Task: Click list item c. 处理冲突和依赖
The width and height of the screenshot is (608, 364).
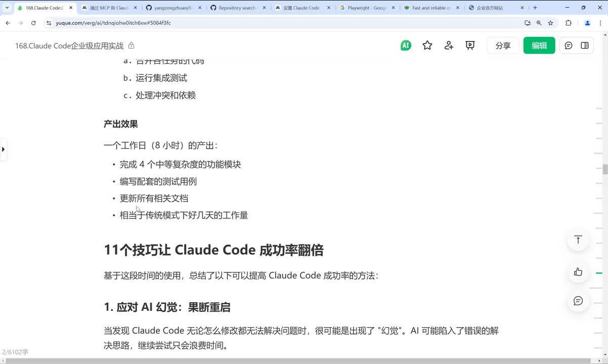Action: click(x=159, y=95)
